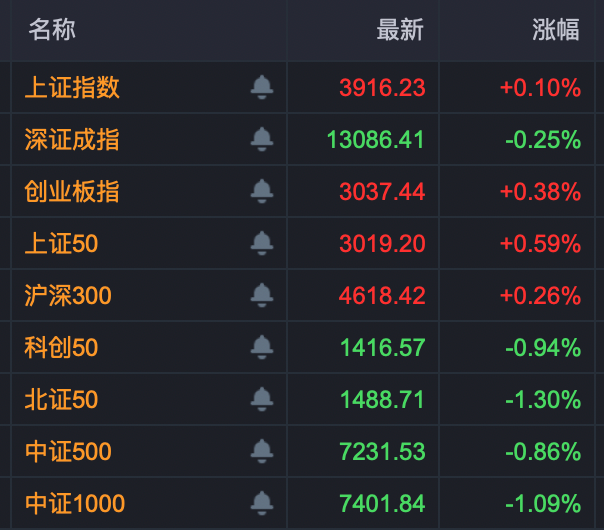Screen dimensions: 604x530
Task: Click the bell icon beside 创业板指
Action: point(262,191)
